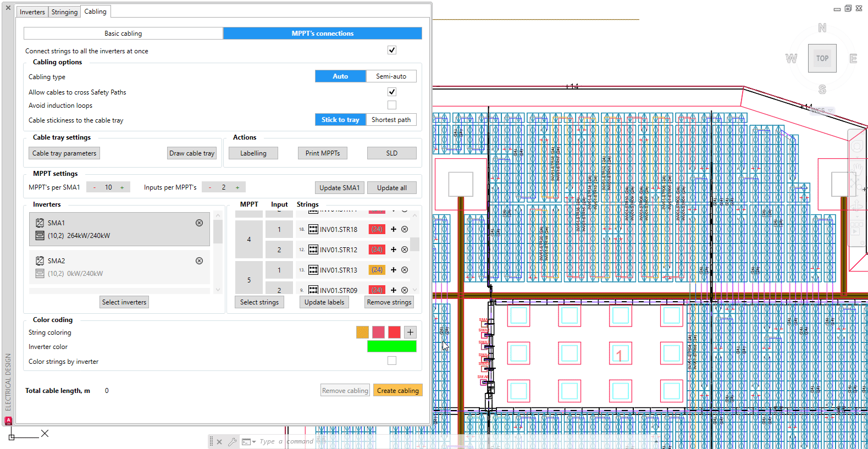Click the TOP face of the ViewCube
The image size is (868, 449).
point(822,58)
